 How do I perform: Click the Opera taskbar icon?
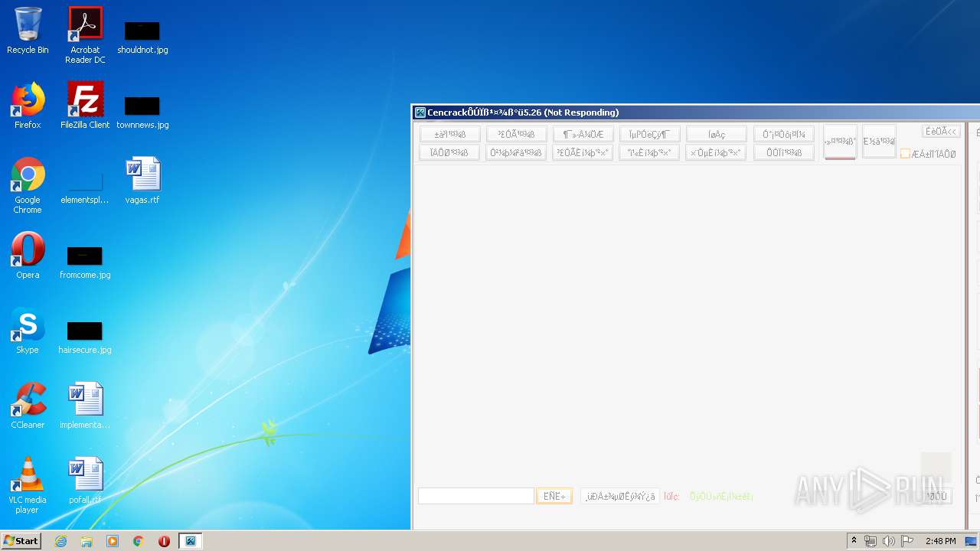click(x=164, y=541)
